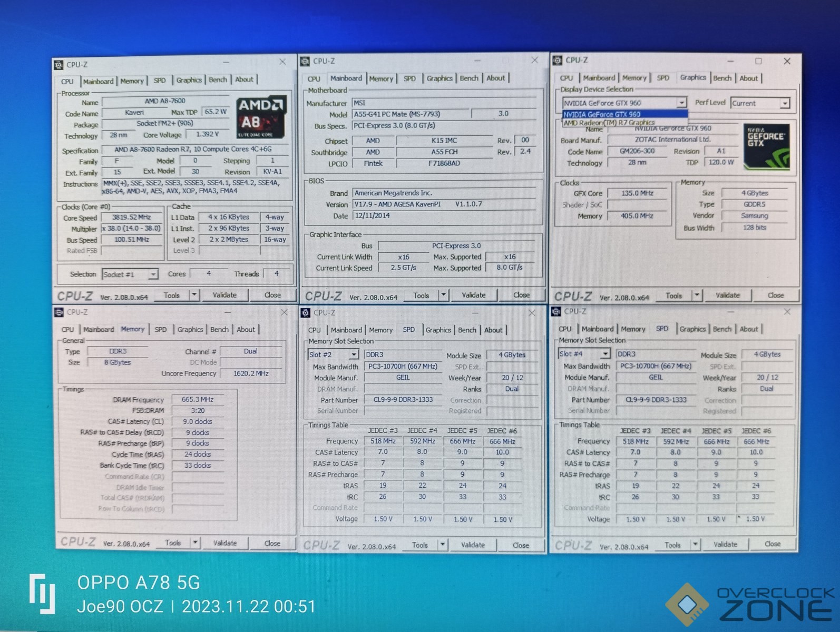Click Close in Slot #2 SPD window
Screen dimensions: 840x632
point(521,545)
